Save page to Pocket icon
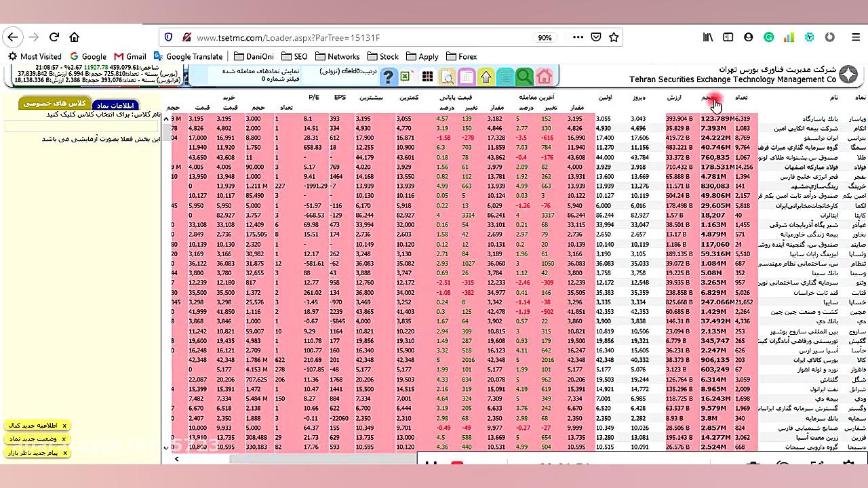Image resolution: width=868 pixels, height=488 pixels. [x=596, y=37]
